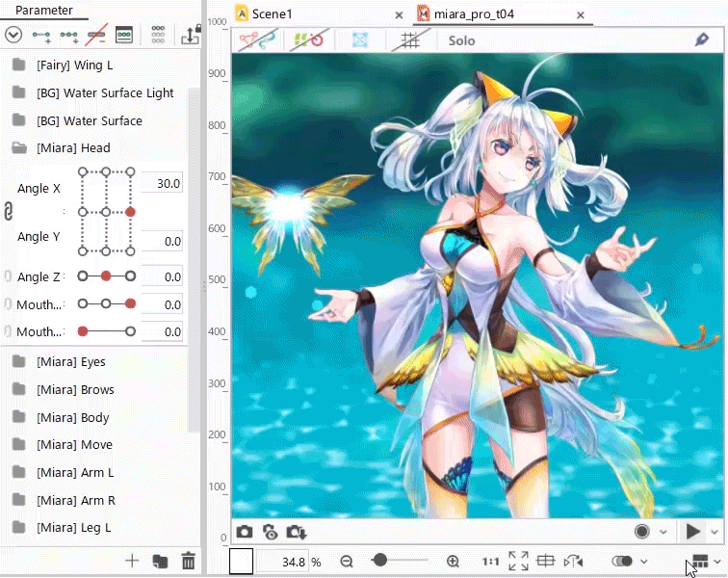Open the play button dropdown arrow

click(x=715, y=532)
